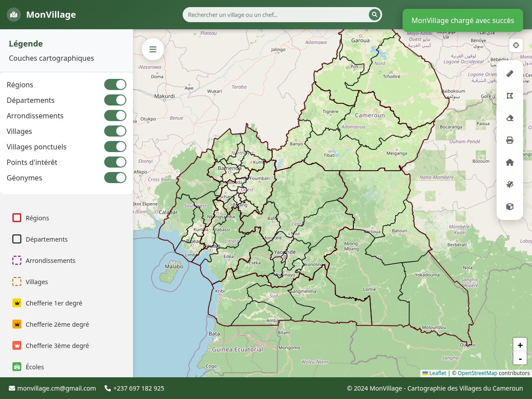
Task: Toggle the Villages ponctuels switch
Action: (115, 147)
